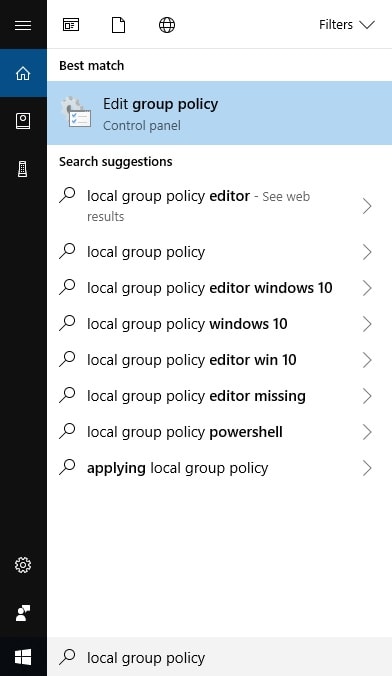Select 'local group policy editor win 10' suggestion
This screenshot has height=676, width=392.
tap(220, 360)
